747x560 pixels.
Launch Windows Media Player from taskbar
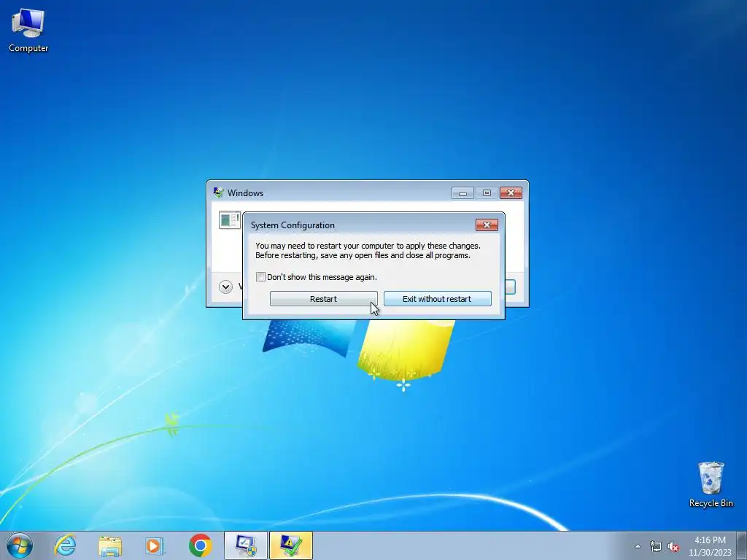pos(155,545)
